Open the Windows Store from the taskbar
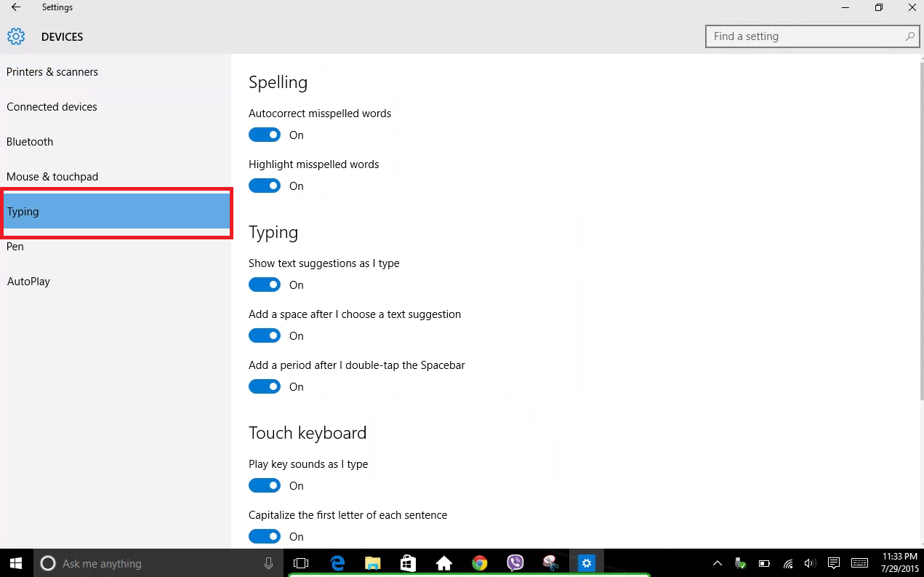The width and height of the screenshot is (924, 577). 408,562
